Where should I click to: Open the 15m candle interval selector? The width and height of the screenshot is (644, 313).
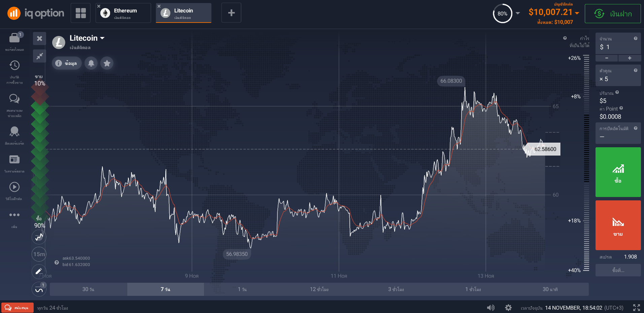pos(39,254)
